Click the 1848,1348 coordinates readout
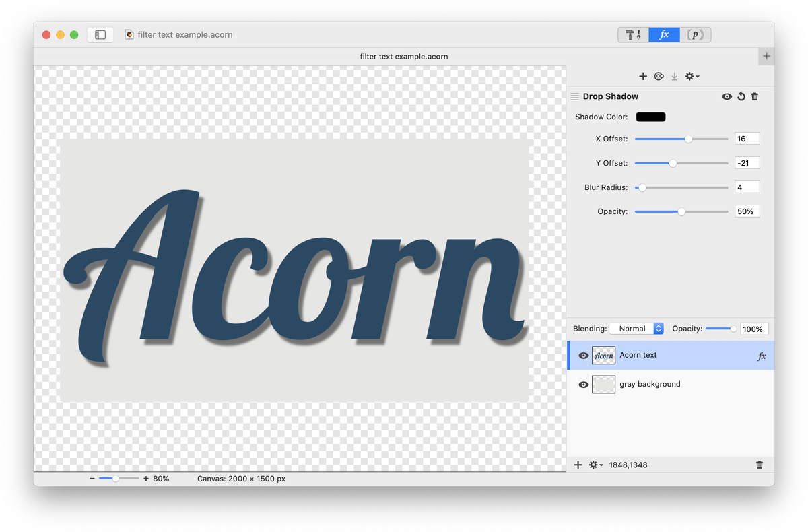808x532 pixels. point(628,465)
